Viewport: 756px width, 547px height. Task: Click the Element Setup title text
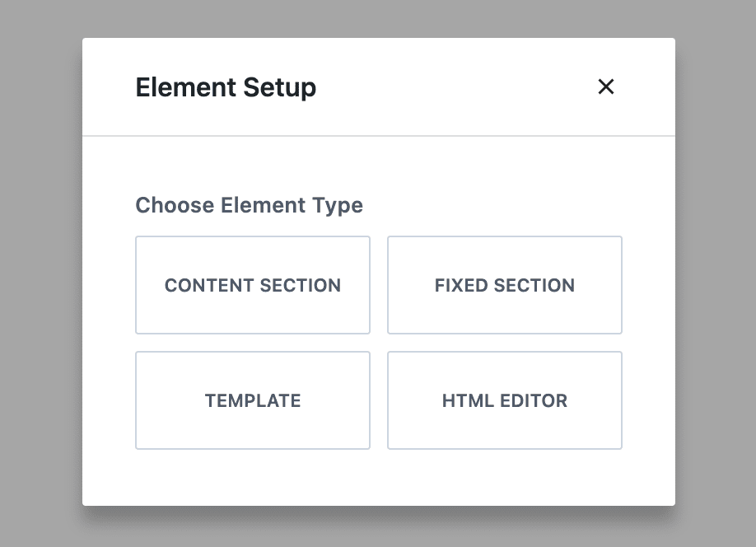[x=226, y=88]
